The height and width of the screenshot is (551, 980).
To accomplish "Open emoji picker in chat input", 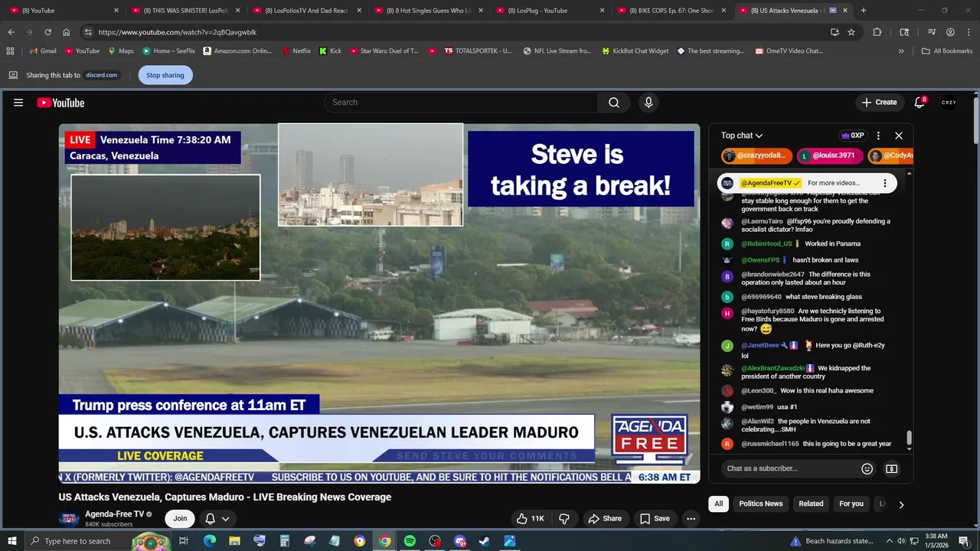I will 867,468.
